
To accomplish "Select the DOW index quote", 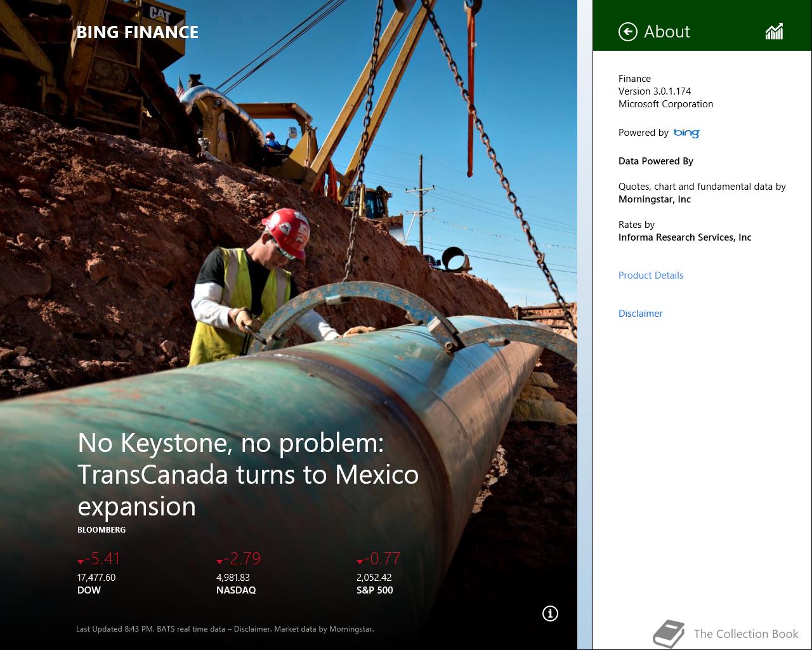I will click(98, 574).
